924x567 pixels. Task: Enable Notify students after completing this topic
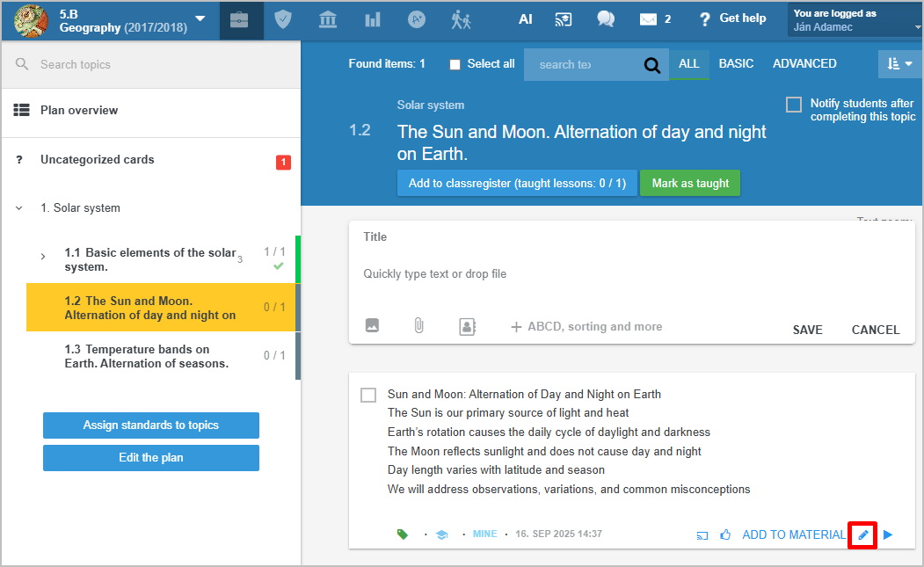pyautogui.click(x=794, y=105)
